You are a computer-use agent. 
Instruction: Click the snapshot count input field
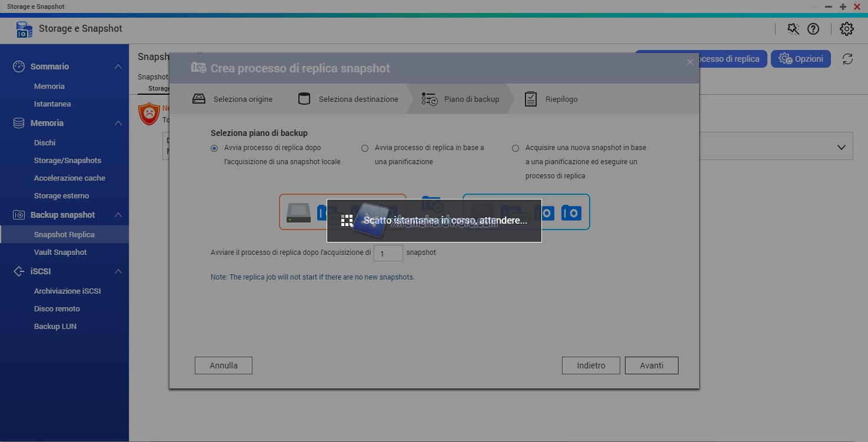[388, 253]
